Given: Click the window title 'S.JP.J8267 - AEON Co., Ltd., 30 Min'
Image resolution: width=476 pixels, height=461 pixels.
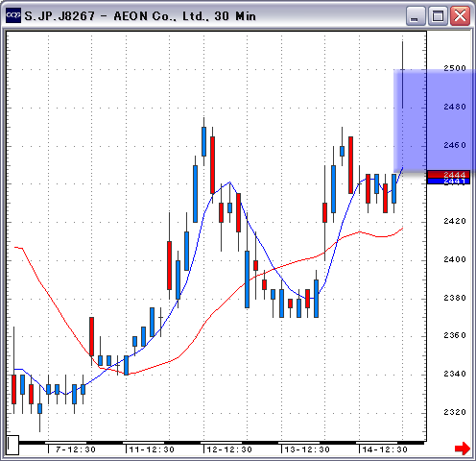Looking at the screenshot, I should pyautogui.click(x=140, y=16).
